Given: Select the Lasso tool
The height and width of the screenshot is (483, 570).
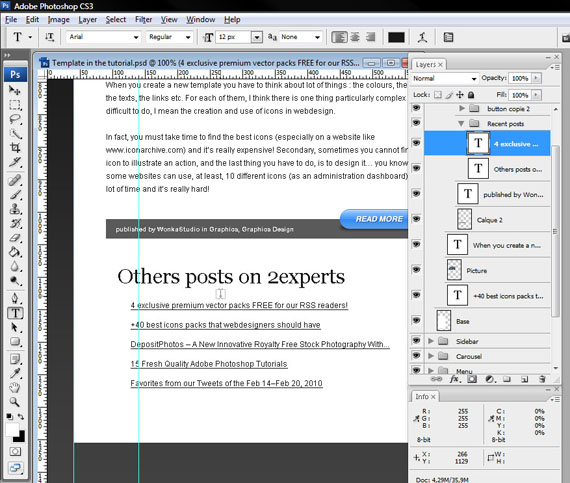Looking at the screenshot, I should tap(15, 119).
